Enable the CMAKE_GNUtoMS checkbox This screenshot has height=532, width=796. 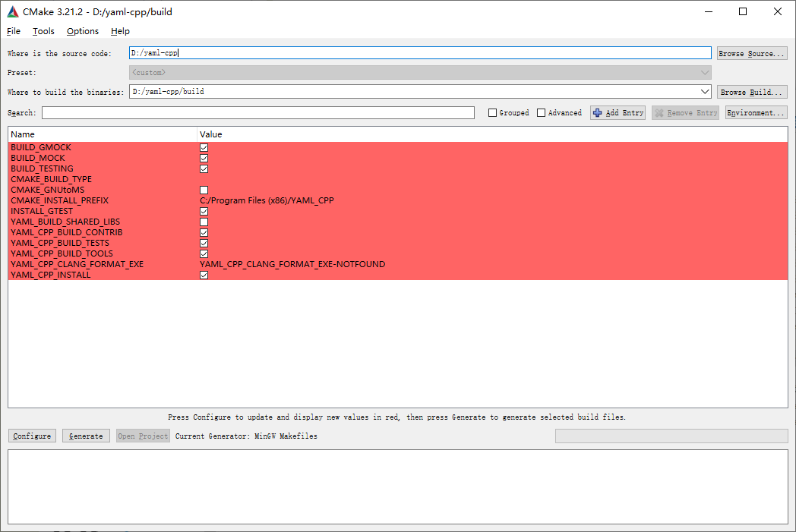203,190
